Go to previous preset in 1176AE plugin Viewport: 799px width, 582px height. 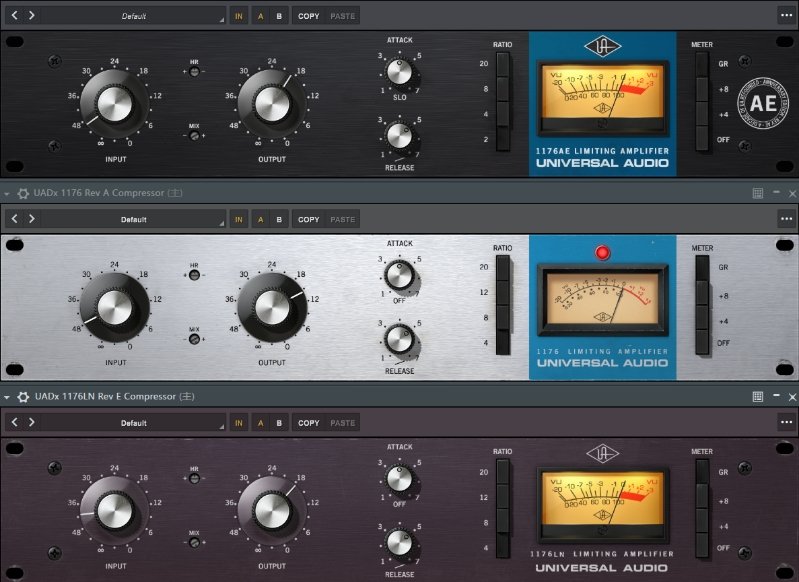tap(15, 15)
